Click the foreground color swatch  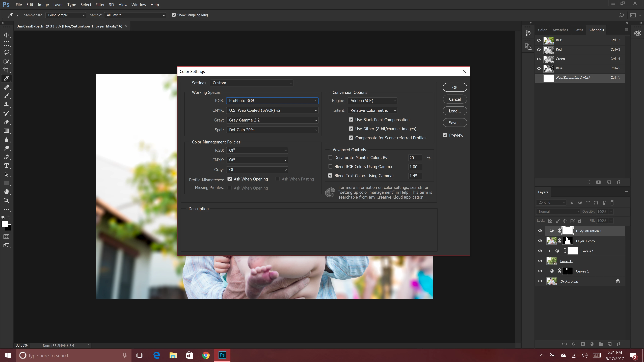(x=5, y=224)
